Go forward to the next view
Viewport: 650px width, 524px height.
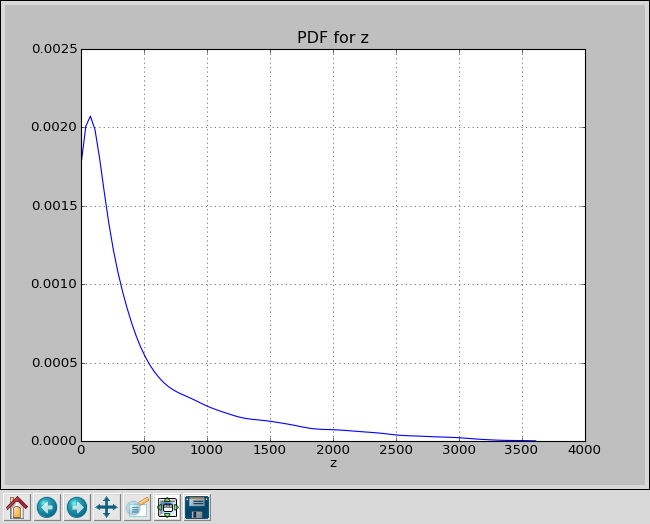[77, 507]
